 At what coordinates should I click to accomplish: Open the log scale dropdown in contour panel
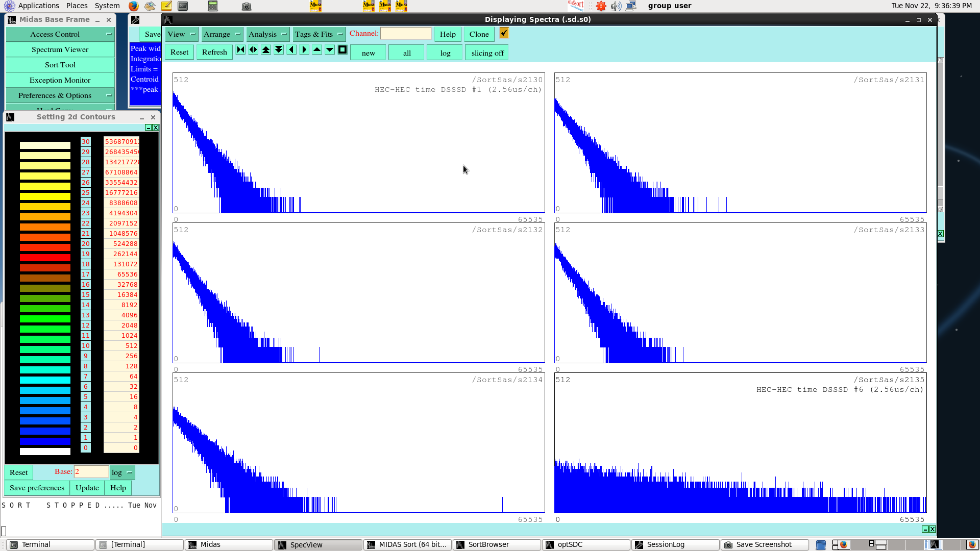click(x=122, y=472)
